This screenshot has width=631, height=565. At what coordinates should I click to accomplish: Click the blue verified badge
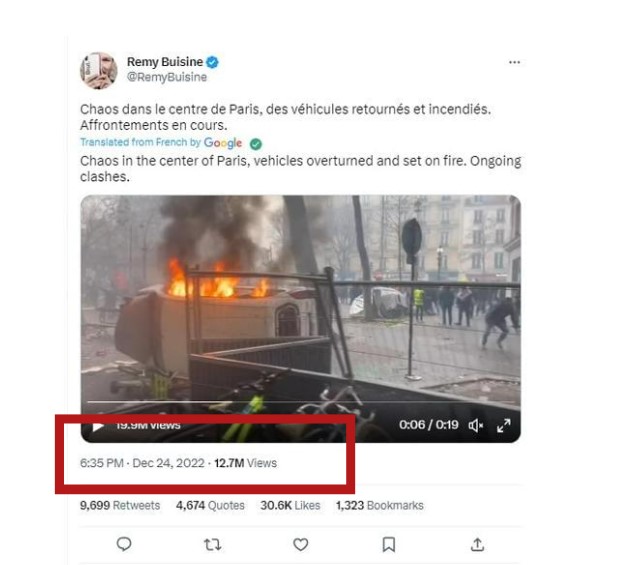212,62
